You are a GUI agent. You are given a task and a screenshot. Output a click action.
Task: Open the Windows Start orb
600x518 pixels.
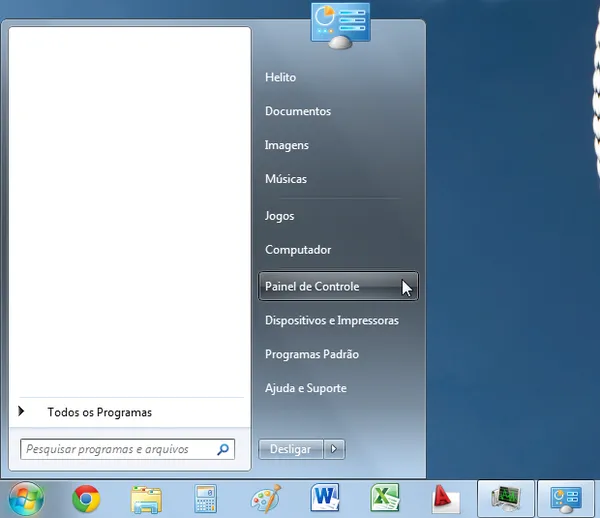26,499
